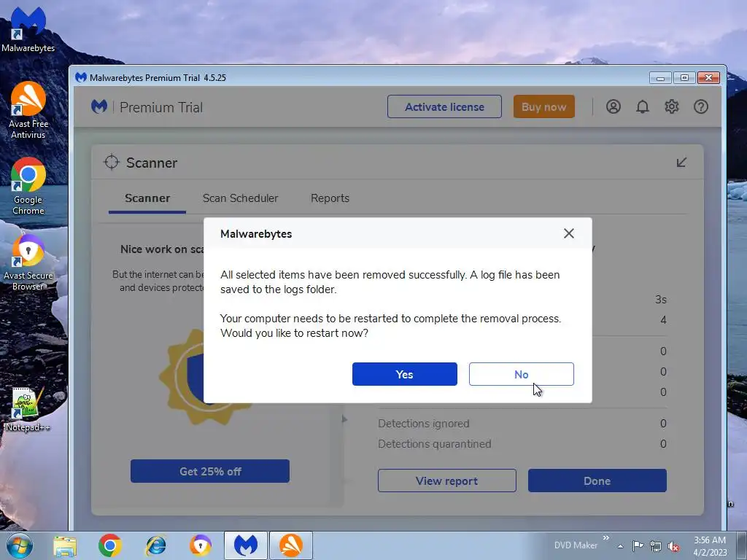
Task: Launch Internet Explorer from the taskbar
Action: pyautogui.click(x=156, y=545)
